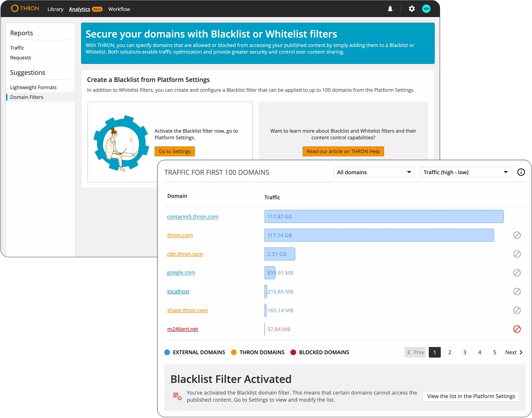Open the Traffic (high - low) sort dropdown
This screenshot has width=532, height=418.
click(x=466, y=172)
